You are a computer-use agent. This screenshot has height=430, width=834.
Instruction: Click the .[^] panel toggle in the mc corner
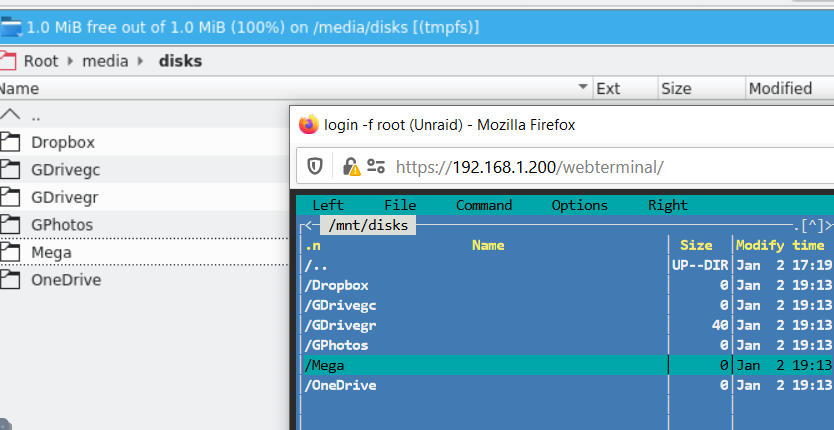tap(808, 225)
